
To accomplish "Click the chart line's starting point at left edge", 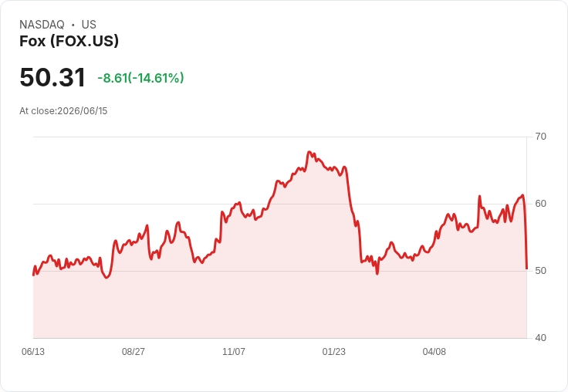I will pos(34,275).
